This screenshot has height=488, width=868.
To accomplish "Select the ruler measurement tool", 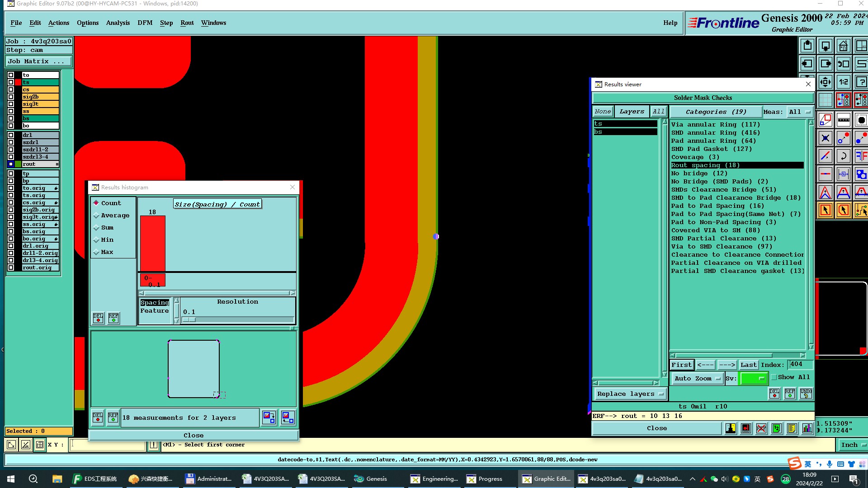I will (843, 120).
